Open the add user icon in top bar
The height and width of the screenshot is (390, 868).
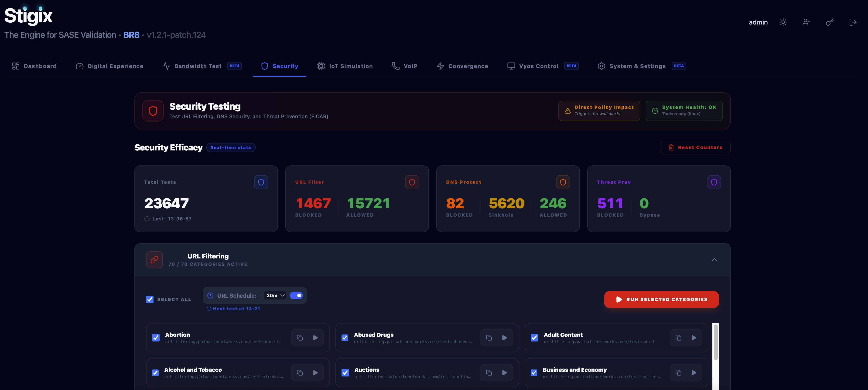[806, 22]
